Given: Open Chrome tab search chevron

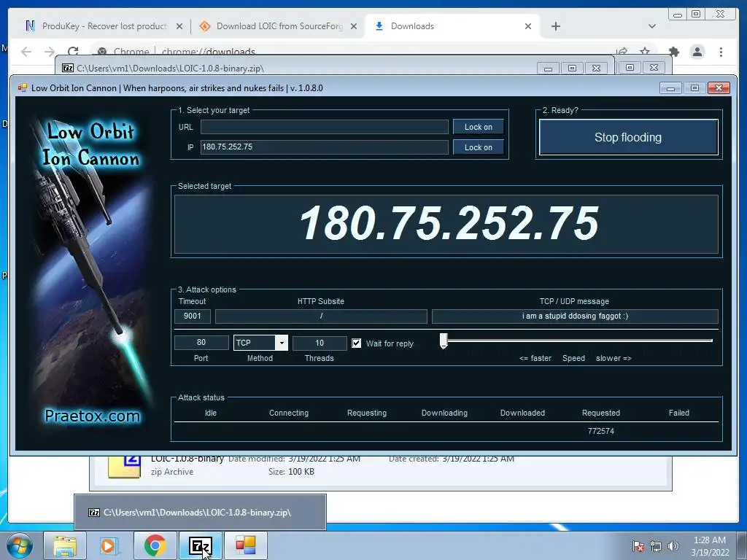Looking at the screenshot, I should pos(652,27).
